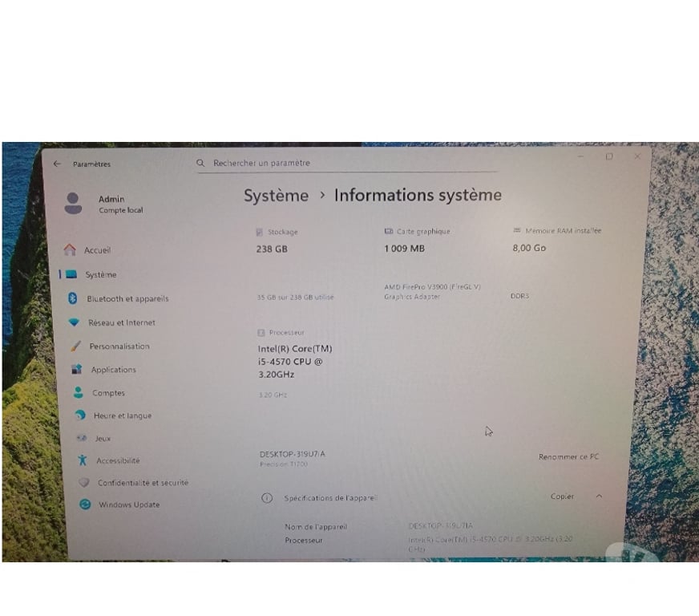
Task: Click the Accueil home icon
Action: point(71,250)
